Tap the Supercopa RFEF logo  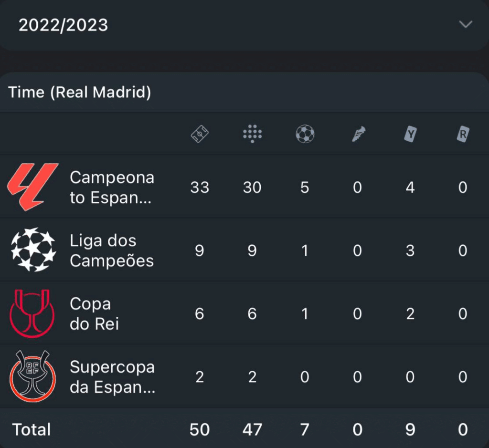(32, 376)
